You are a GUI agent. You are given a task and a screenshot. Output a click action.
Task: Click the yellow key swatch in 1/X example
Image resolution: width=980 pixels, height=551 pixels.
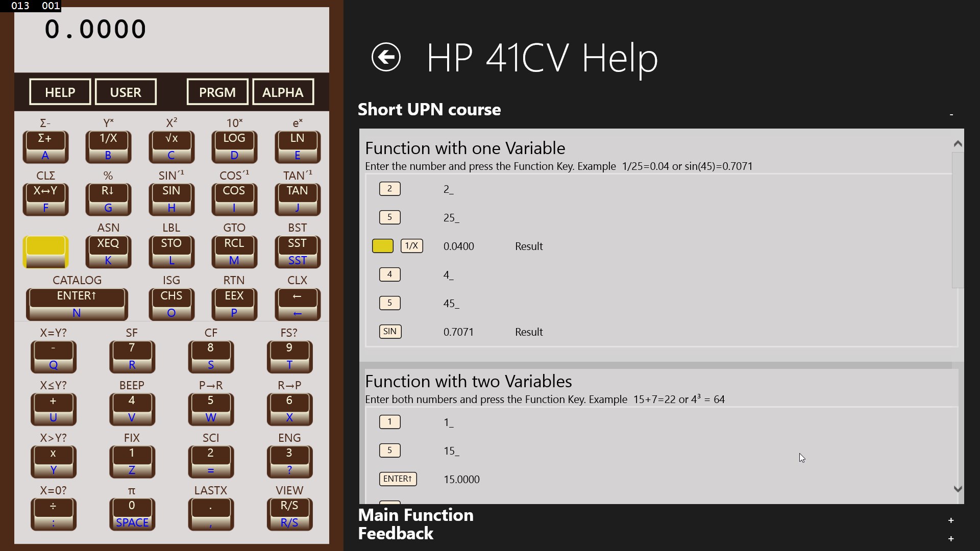point(382,246)
